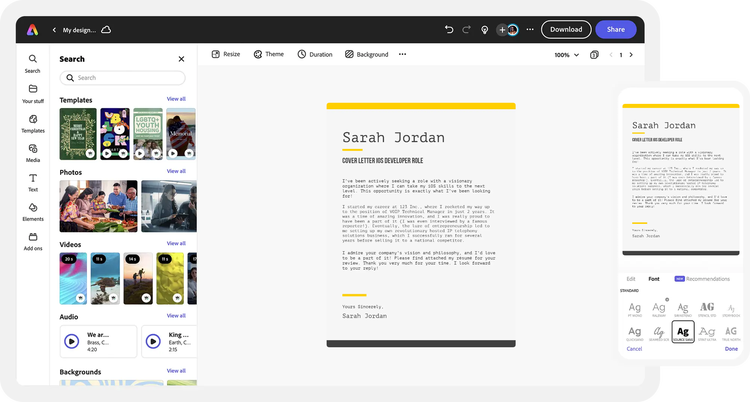Screen dimensions: 750x402
Task: View all Videos
Action: 176,244
